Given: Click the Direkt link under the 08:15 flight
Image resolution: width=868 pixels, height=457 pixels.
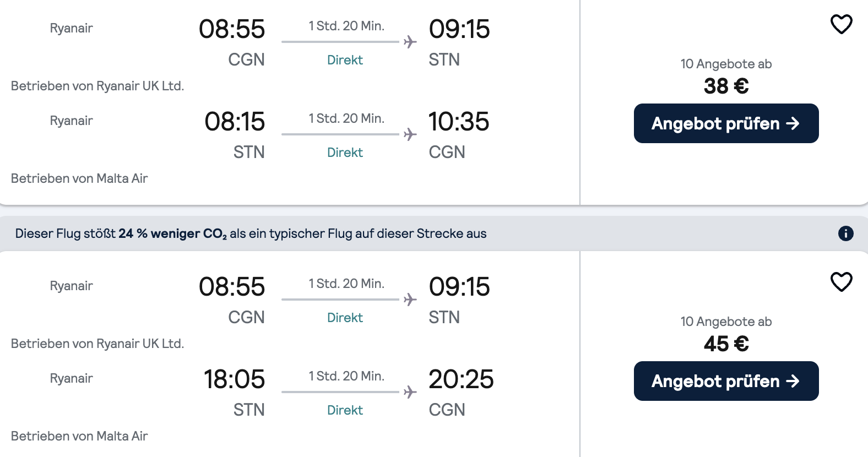Looking at the screenshot, I should point(345,153).
